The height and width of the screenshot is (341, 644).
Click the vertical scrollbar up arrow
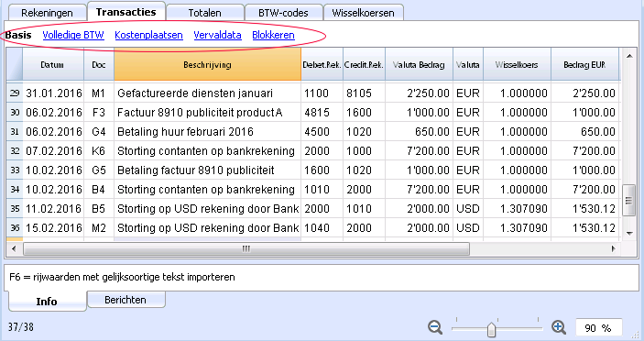[x=629, y=56]
